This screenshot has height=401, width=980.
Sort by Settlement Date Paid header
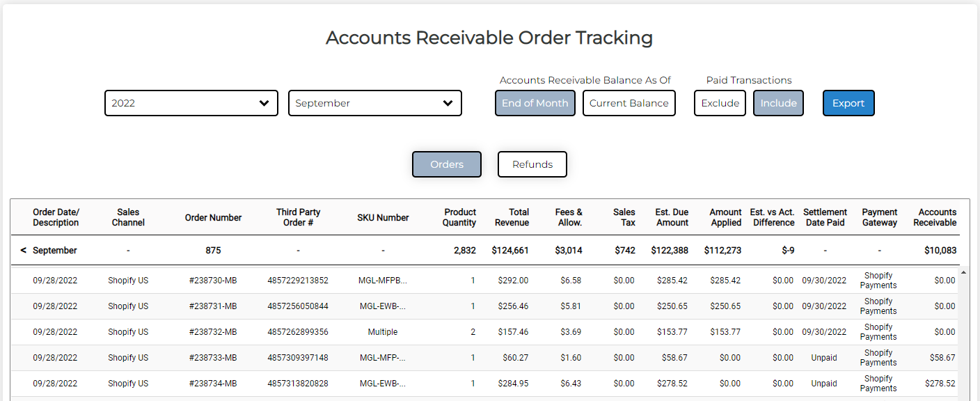pos(825,217)
